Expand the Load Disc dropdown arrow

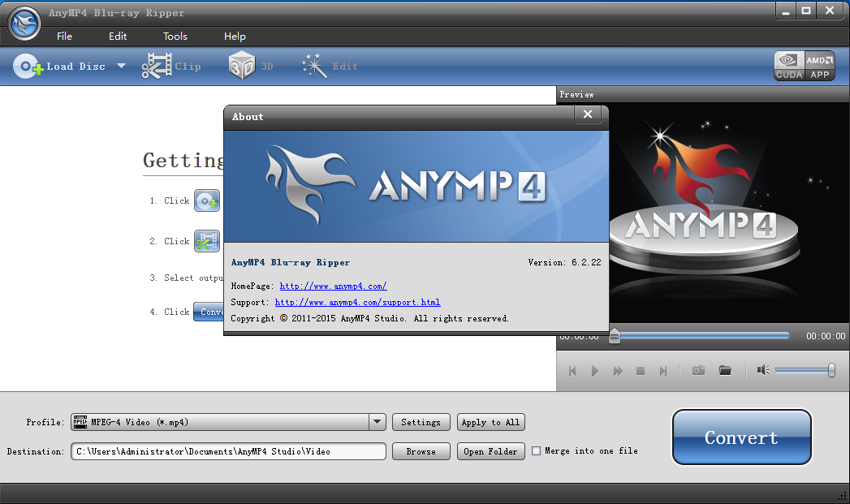click(122, 67)
